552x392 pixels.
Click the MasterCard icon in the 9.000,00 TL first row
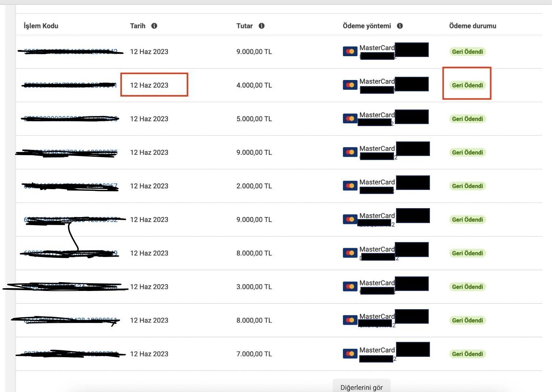pos(350,51)
